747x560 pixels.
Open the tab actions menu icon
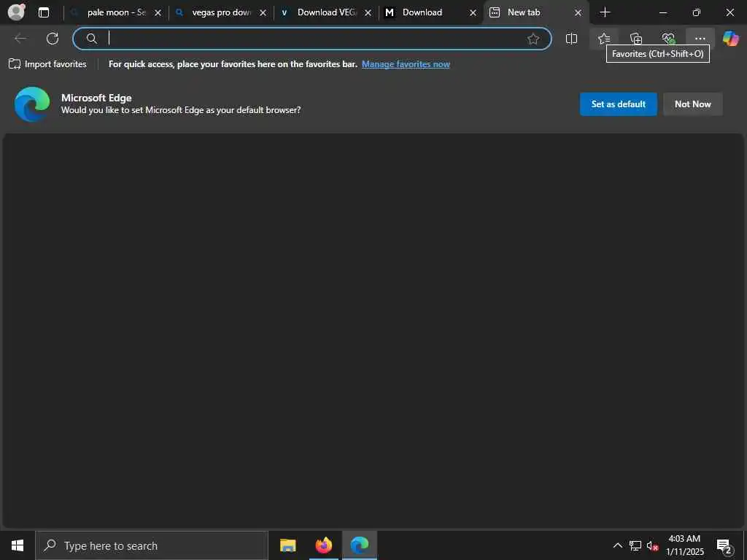click(x=44, y=12)
